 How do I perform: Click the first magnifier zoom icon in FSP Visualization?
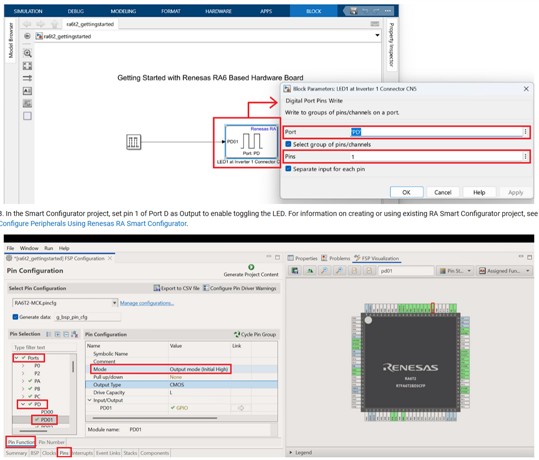click(324, 271)
